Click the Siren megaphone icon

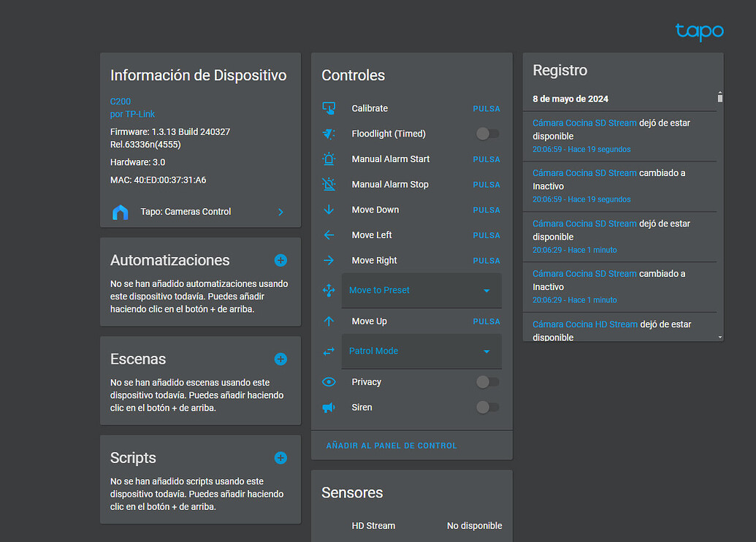pyautogui.click(x=329, y=408)
